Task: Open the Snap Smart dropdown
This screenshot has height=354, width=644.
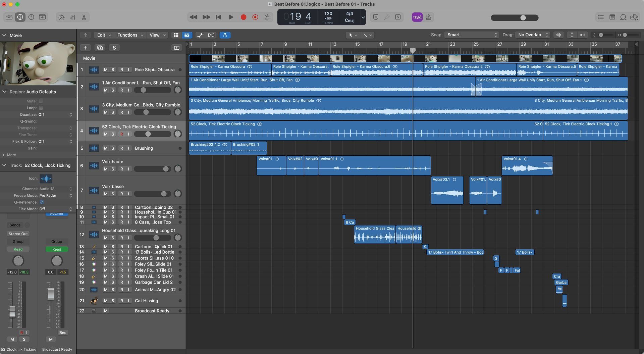Action: pos(472,35)
